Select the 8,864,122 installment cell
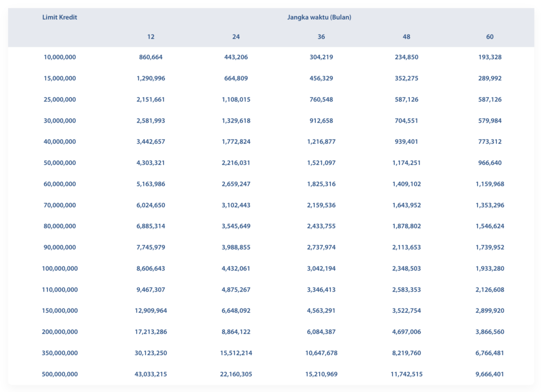This screenshot has height=392, width=541. point(236,332)
